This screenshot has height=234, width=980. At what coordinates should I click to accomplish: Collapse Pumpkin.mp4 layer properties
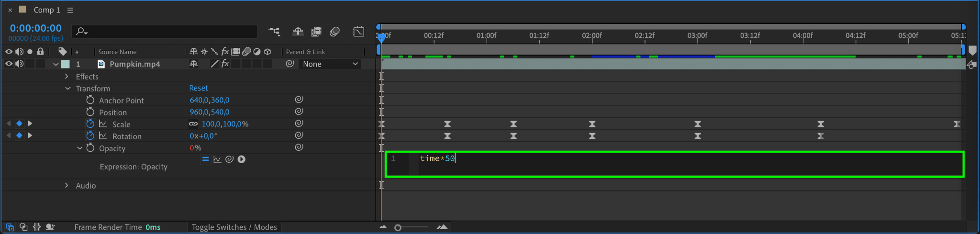(x=56, y=64)
